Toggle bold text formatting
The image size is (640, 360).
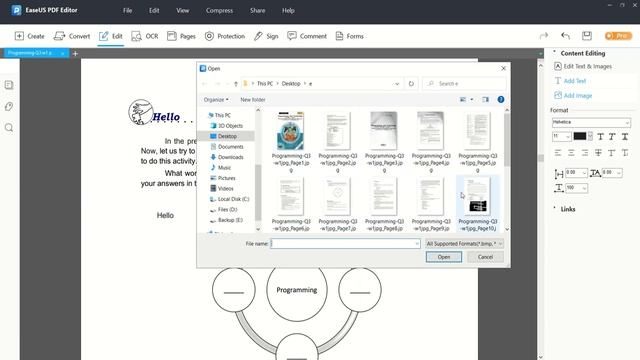[600, 137]
